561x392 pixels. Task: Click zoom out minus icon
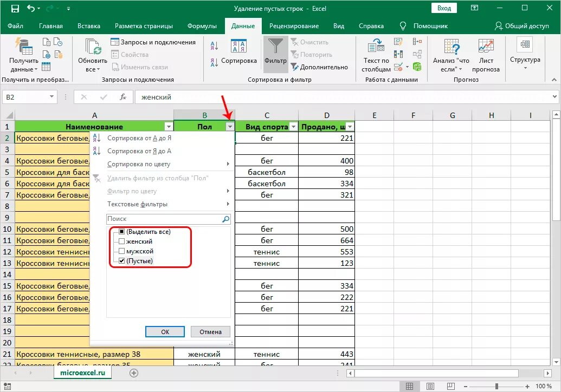pyautogui.click(x=466, y=386)
